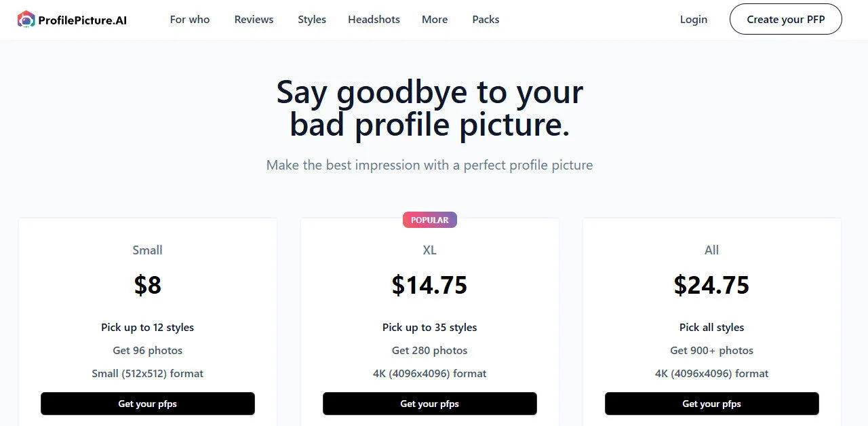Click the '4K (4096x4096) format' label on All plan
This screenshot has height=426, width=868.
pos(711,373)
